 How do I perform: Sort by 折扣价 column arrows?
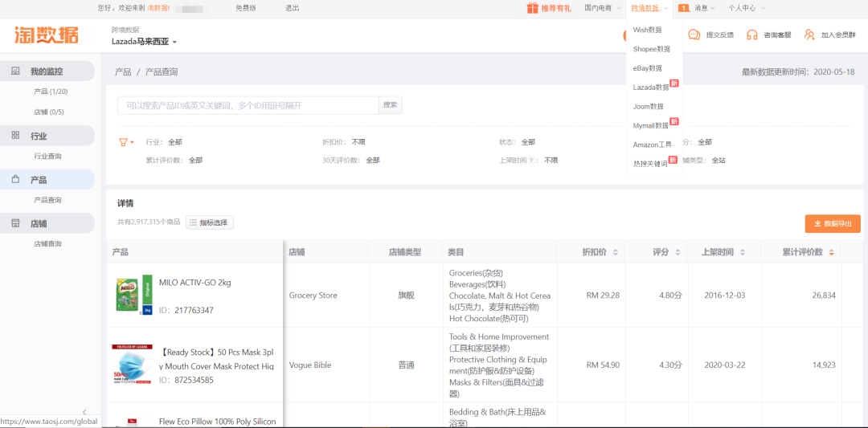(x=615, y=252)
